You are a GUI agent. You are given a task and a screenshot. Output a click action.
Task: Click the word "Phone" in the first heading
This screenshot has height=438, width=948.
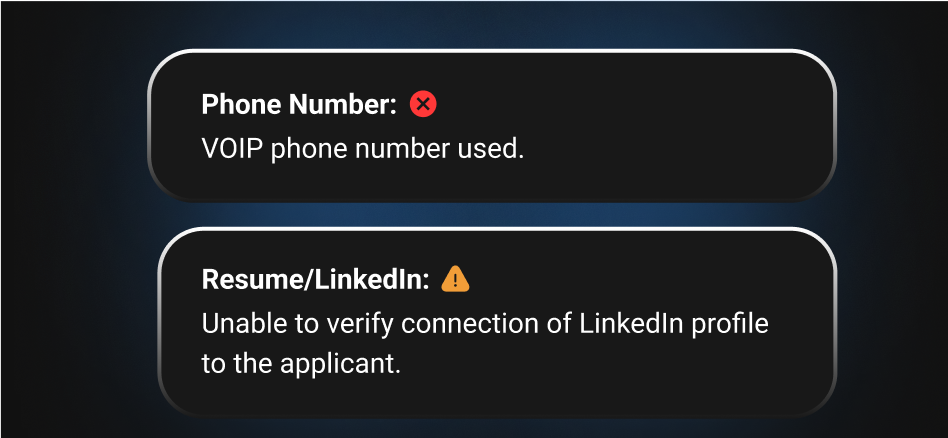(236, 104)
